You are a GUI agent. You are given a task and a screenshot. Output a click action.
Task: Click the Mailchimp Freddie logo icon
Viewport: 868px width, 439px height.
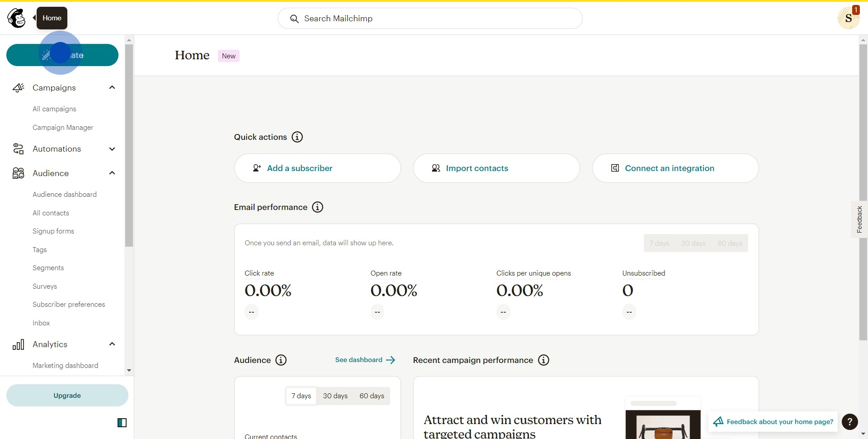tap(17, 18)
